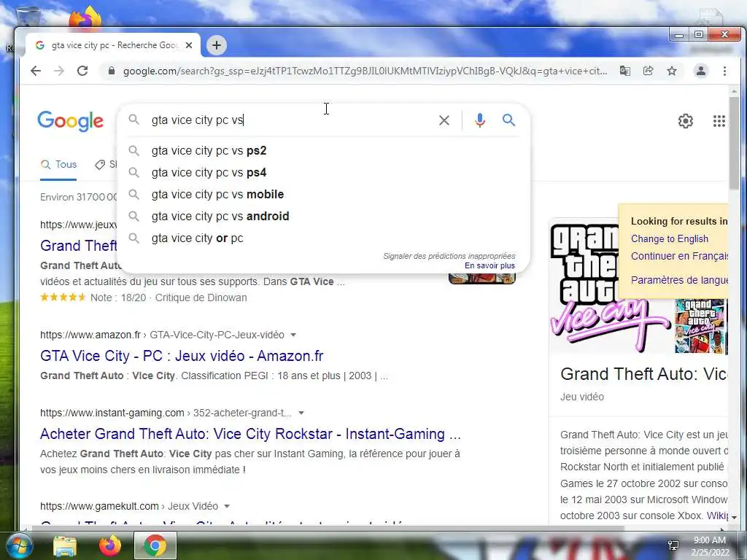This screenshot has height=560, width=747.
Task: Open Acheter Grand Theft Auto Instant-Gaming result
Action: (250, 434)
